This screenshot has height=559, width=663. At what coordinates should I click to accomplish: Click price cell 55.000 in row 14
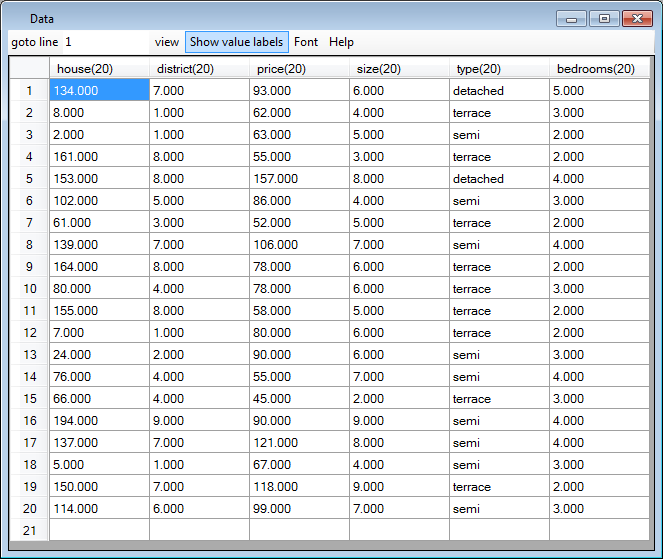tap(299, 376)
